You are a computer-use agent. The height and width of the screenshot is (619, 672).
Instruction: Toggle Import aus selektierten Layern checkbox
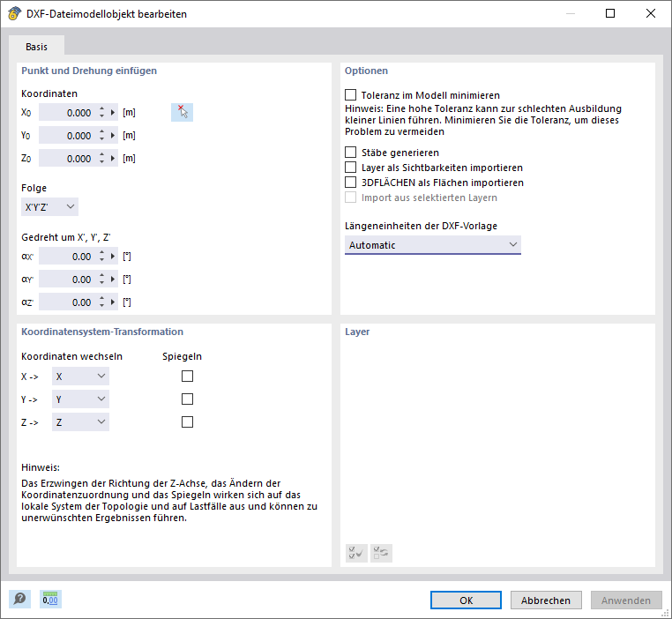(351, 197)
